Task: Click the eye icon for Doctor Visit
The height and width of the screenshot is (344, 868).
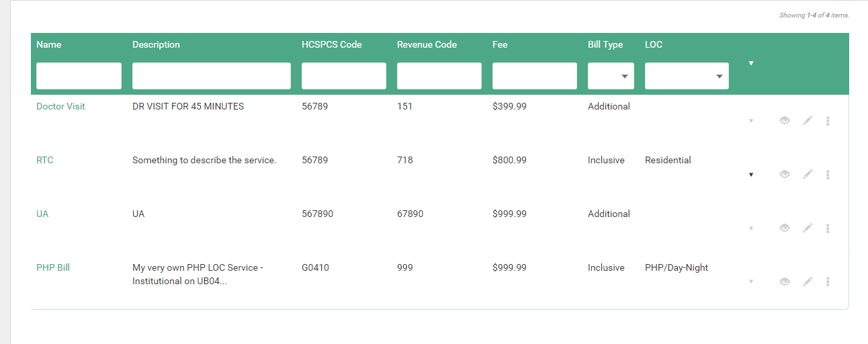Action: (784, 120)
